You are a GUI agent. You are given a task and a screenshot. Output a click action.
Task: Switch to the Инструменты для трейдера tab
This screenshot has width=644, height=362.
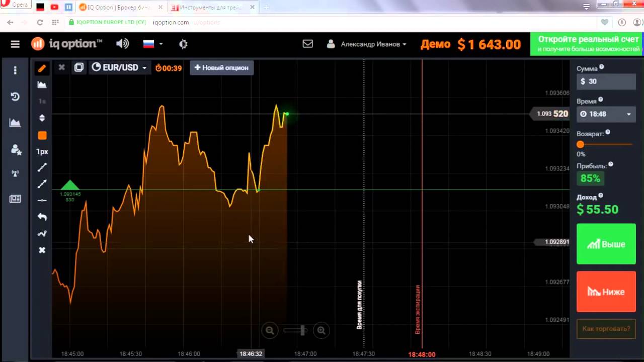[210, 7]
